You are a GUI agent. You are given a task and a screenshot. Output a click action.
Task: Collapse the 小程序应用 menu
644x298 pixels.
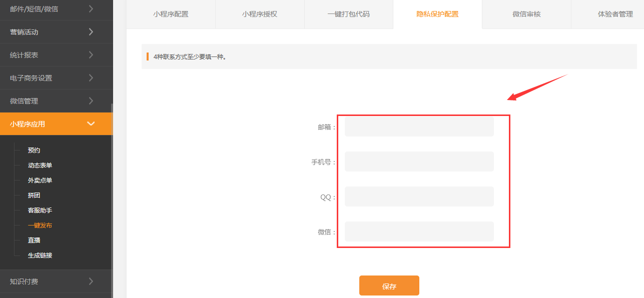91,124
